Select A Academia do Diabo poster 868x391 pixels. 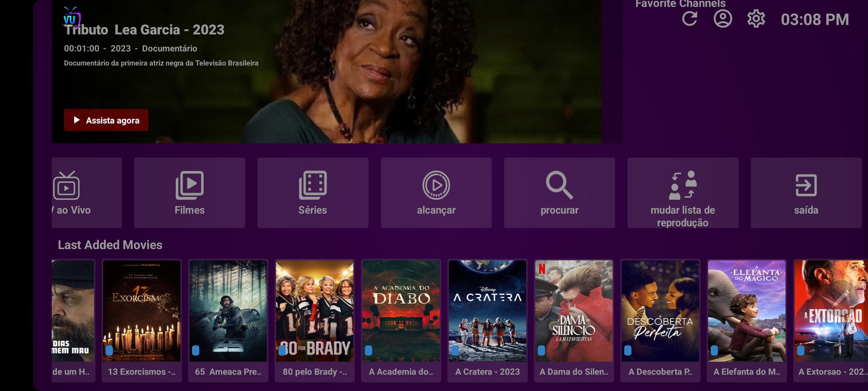coord(401,320)
